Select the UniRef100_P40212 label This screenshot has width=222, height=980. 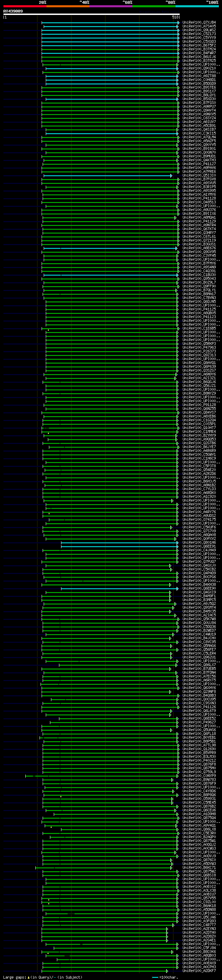tap(199, 761)
